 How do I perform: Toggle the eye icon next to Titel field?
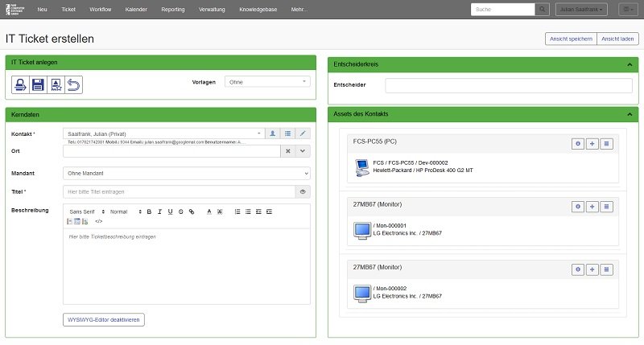[x=303, y=192]
